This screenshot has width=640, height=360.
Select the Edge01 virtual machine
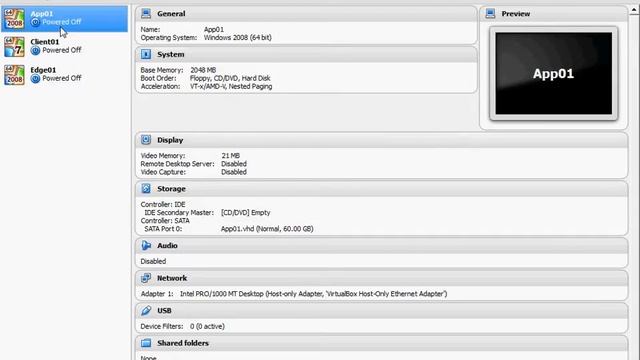(x=64, y=74)
